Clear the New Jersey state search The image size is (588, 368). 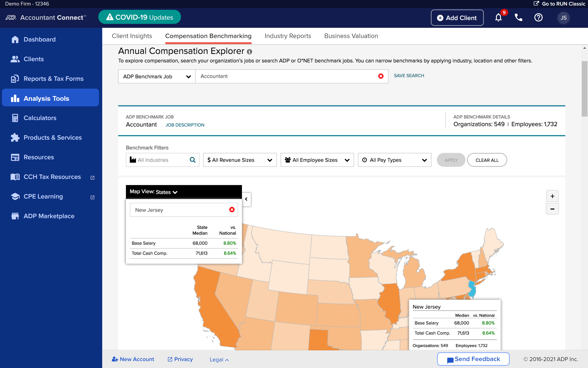(232, 210)
